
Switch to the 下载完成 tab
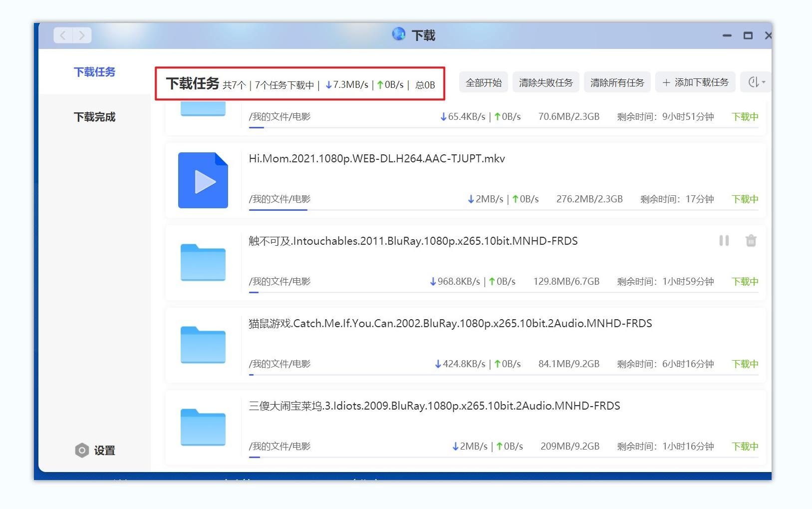point(95,117)
